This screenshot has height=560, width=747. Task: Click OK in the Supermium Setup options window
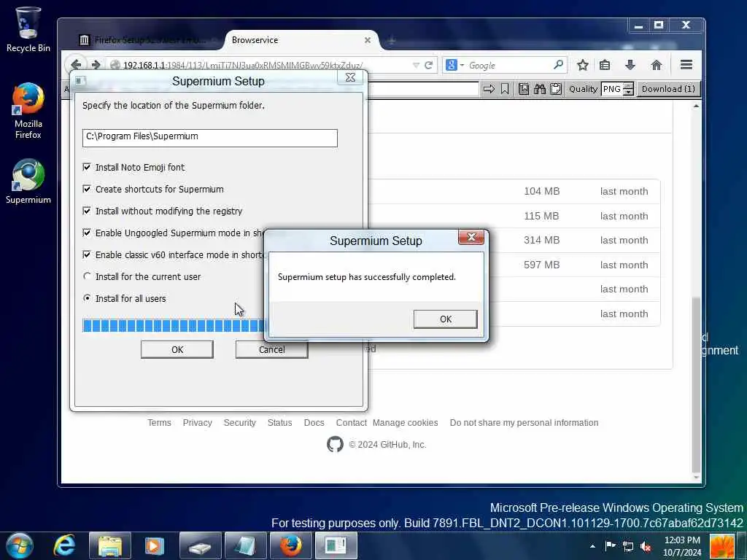[177, 349]
